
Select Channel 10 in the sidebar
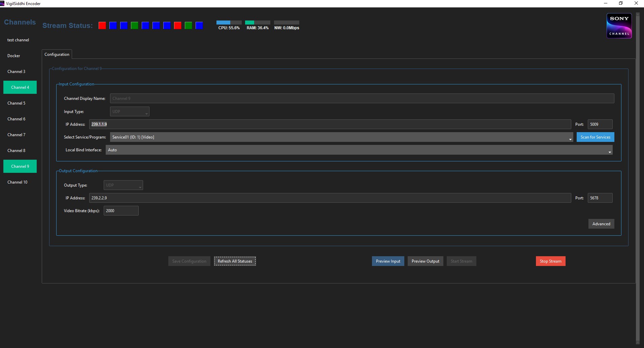pos(17,182)
